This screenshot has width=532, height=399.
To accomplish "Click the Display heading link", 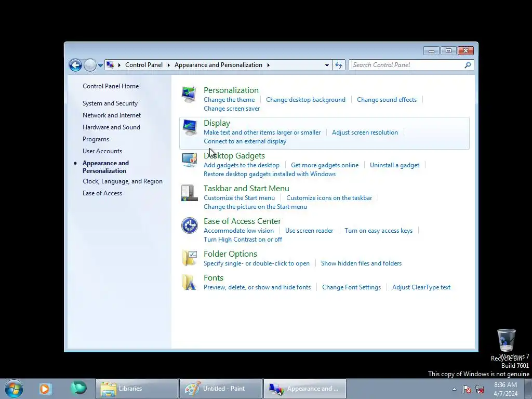I will tap(217, 123).
